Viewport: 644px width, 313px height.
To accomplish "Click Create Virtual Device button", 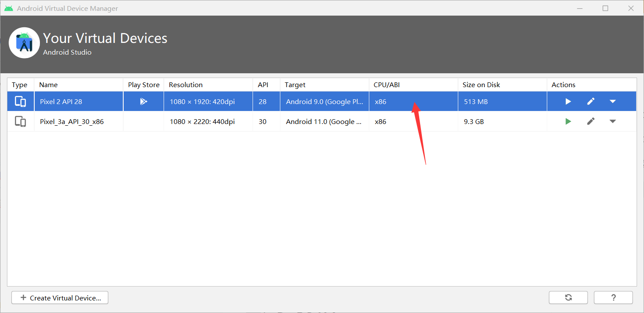I will click(60, 298).
